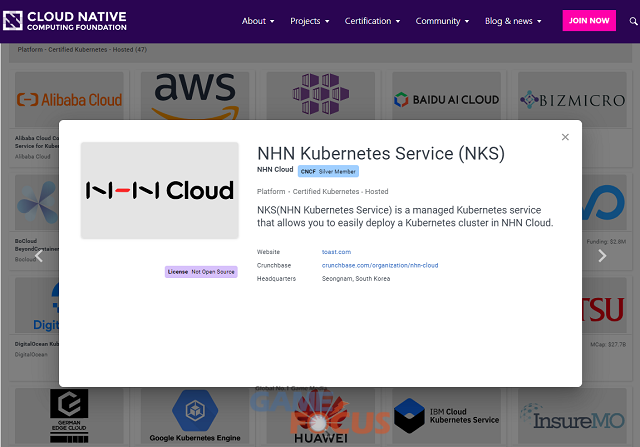Click the NHN Cloud logo image

pos(160,190)
